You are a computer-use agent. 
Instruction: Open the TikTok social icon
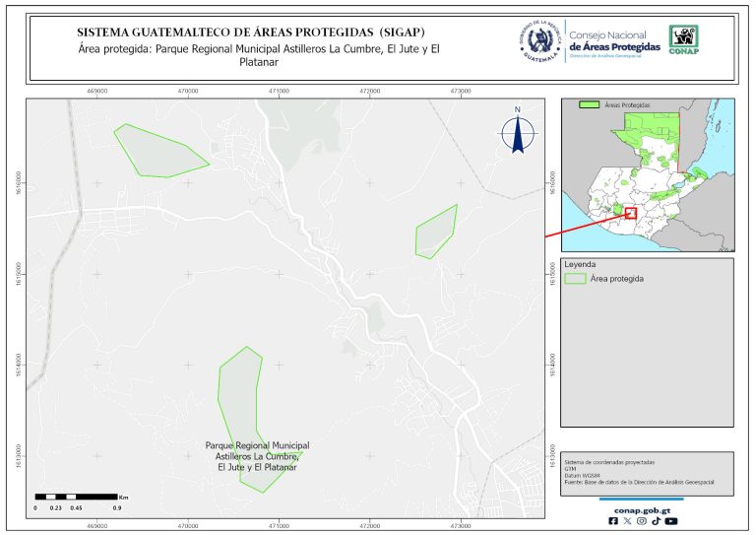point(656,521)
